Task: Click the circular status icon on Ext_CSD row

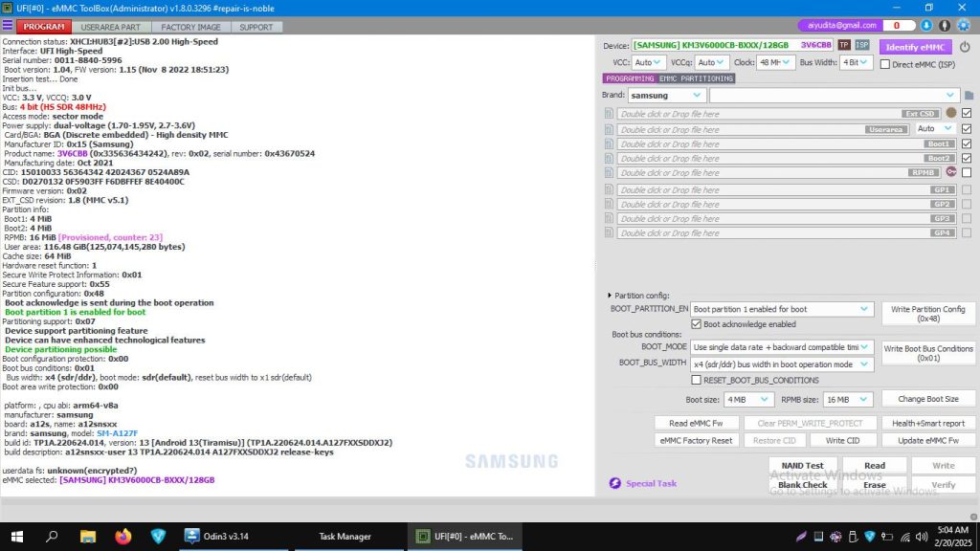Action: (950, 113)
